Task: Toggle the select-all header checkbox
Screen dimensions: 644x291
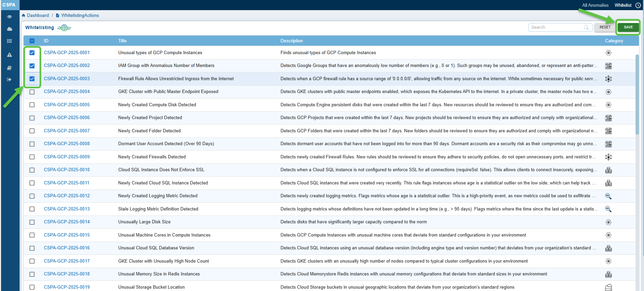Action: point(32,41)
